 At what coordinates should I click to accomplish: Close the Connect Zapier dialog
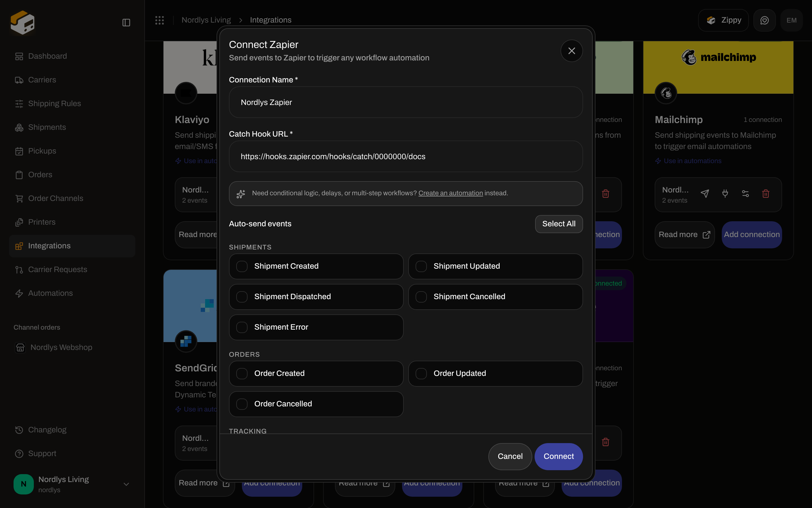click(572, 51)
